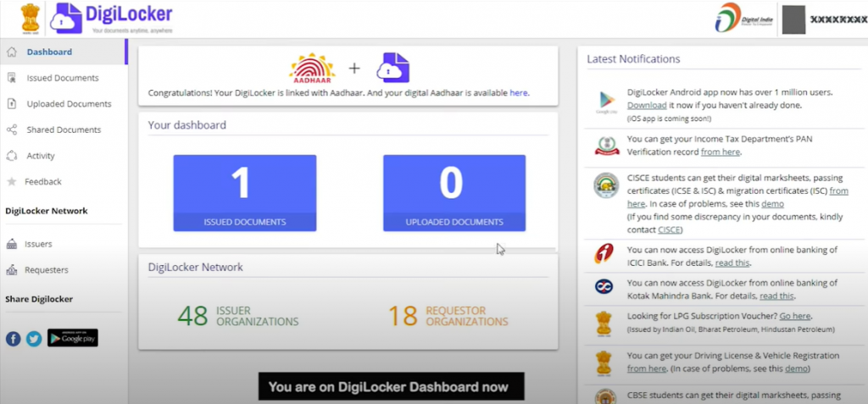Click the Income Tax Department notification icon
This screenshot has width=868, height=404.
click(x=607, y=147)
